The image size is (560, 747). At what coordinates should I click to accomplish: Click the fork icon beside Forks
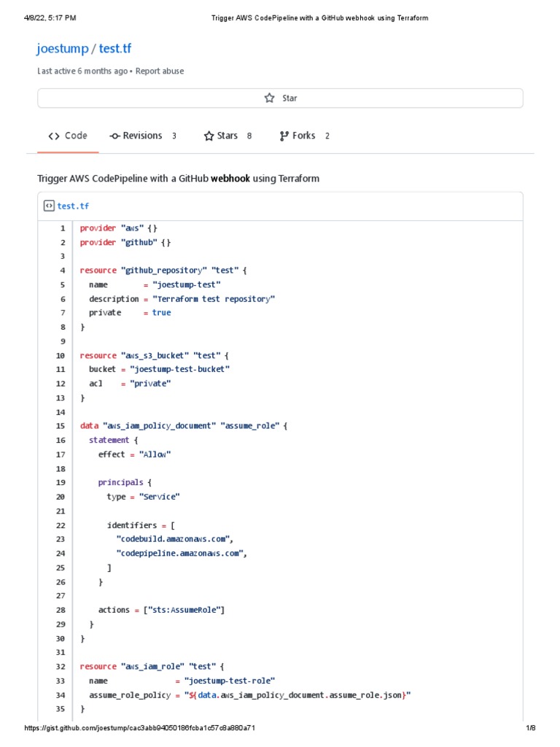click(x=284, y=136)
